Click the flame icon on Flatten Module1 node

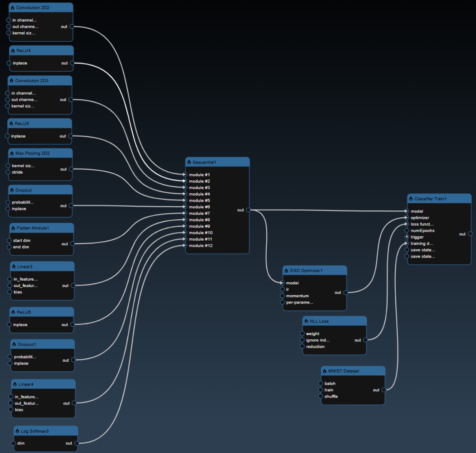coord(13,228)
